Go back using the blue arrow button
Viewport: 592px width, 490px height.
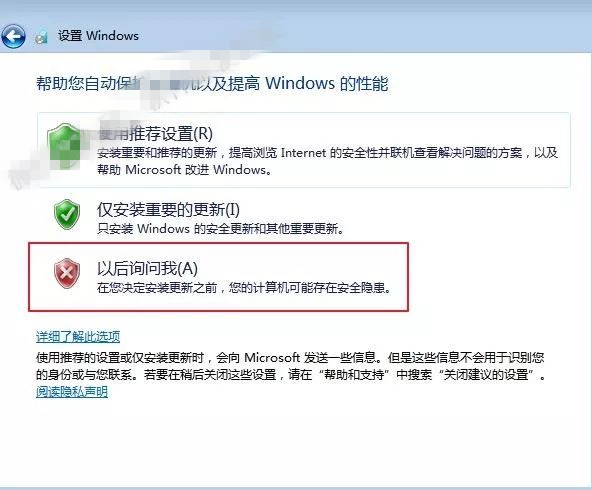pyautogui.click(x=13, y=36)
